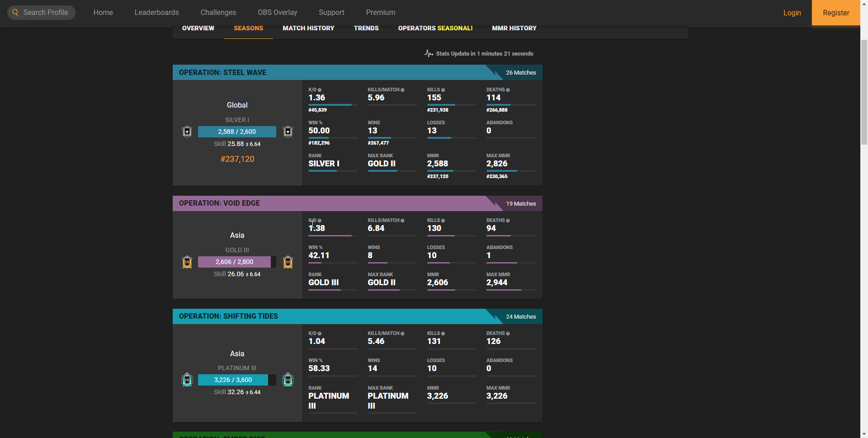Click the Register button
The image size is (868, 438).
point(835,13)
